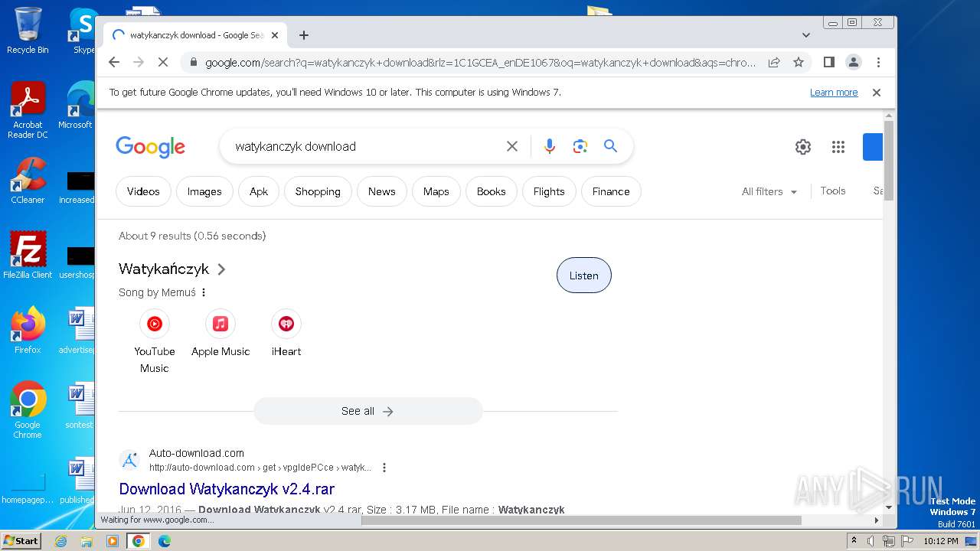Open the Google Chrome desktop shortcut
This screenshot has width=980, height=551.
click(x=28, y=410)
